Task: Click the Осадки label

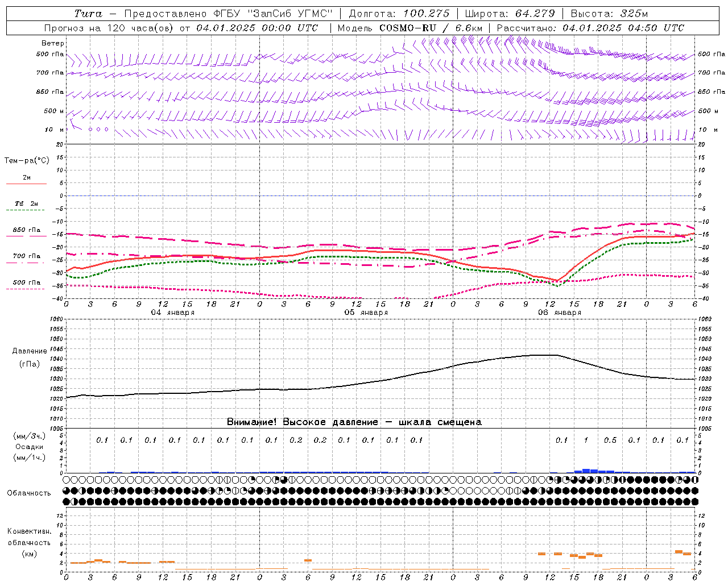Action: (30, 447)
